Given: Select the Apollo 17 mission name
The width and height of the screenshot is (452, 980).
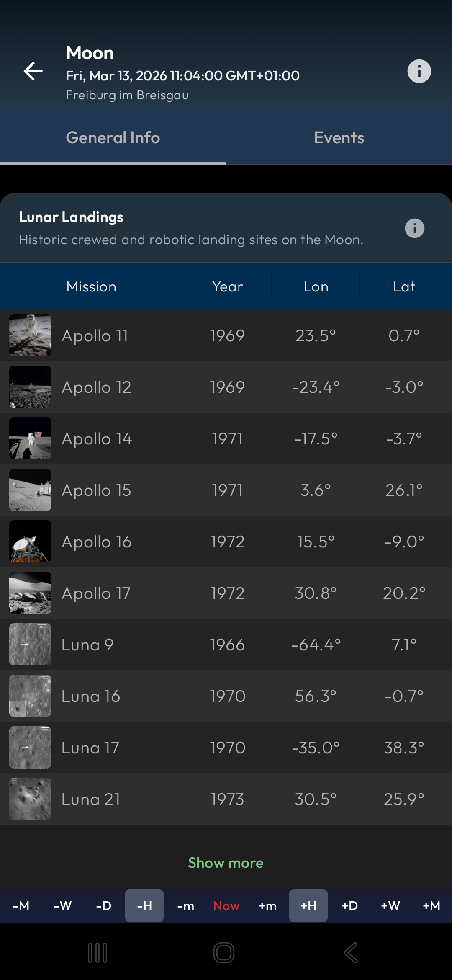Looking at the screenshot, I should pyautogui.click(x=96, y=593).
